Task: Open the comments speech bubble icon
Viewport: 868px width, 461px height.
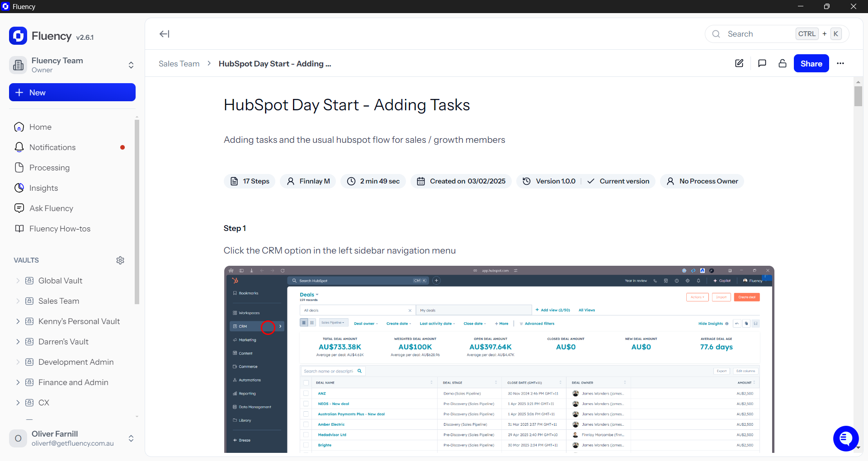Action: coord(762,63)
